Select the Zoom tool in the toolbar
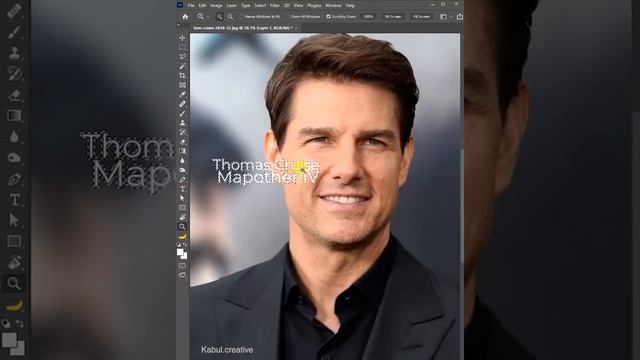 tap(182, 227)
